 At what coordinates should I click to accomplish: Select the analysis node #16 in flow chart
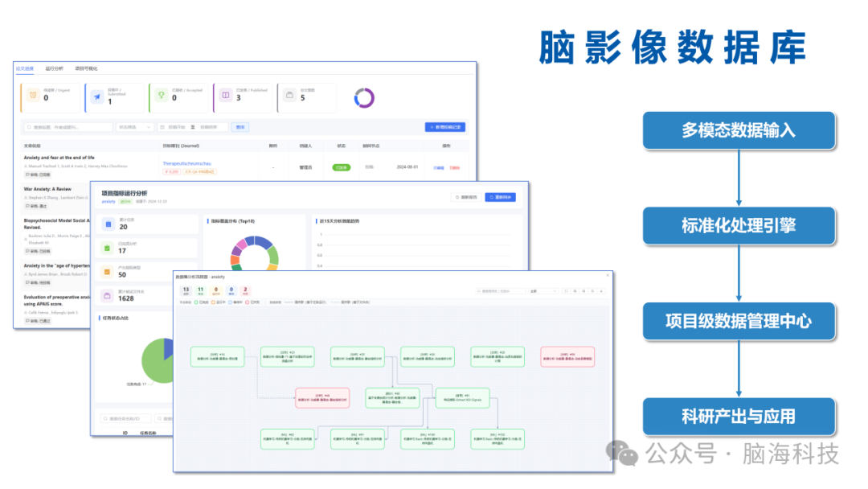coord(218,356)
